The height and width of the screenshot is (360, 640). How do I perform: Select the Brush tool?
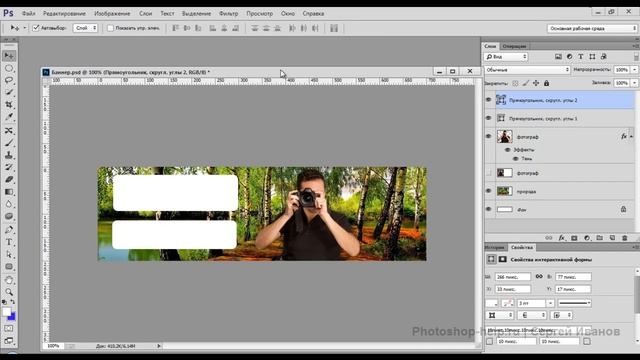9,143
